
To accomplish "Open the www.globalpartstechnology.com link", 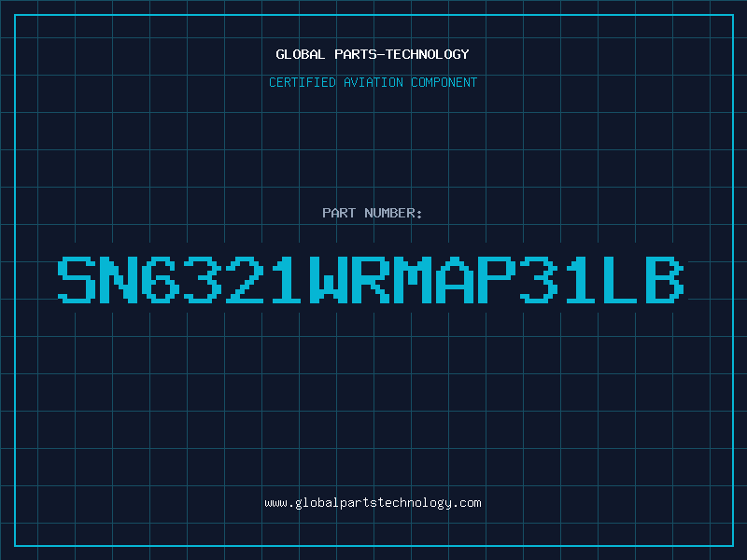I will (x=373, y=503).
